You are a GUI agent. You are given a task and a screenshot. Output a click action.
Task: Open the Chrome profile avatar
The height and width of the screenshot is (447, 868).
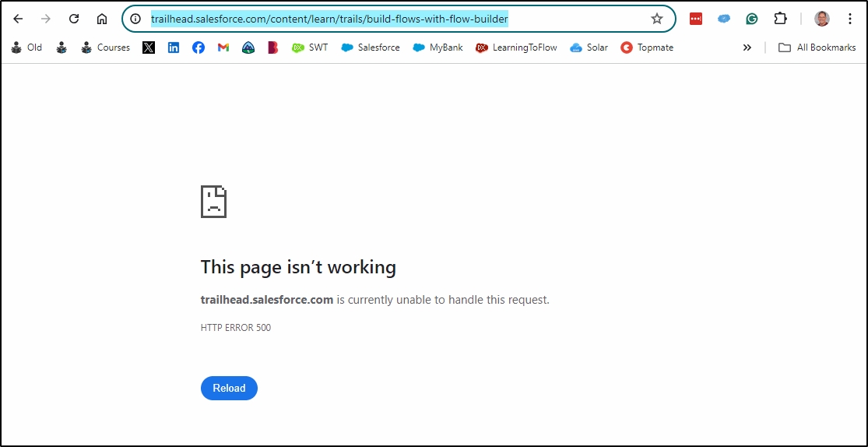(822, 19)
